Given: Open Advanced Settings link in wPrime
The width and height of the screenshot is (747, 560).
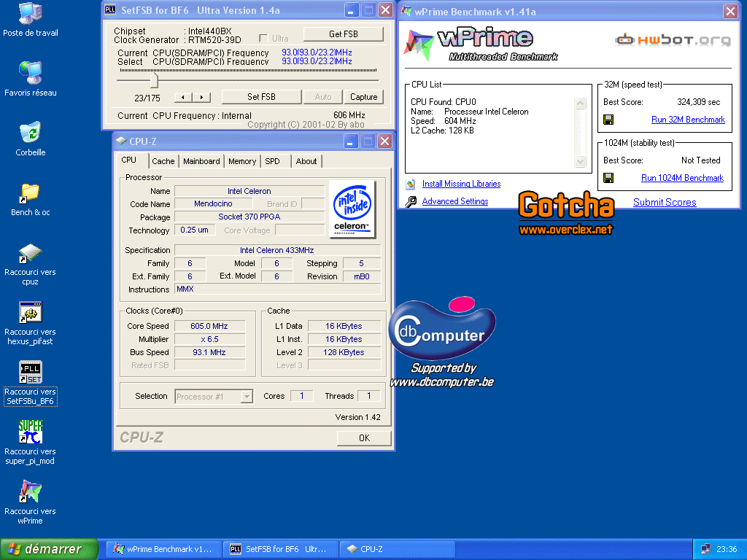Looking at the screenshot, I should (x=455, y=201).
